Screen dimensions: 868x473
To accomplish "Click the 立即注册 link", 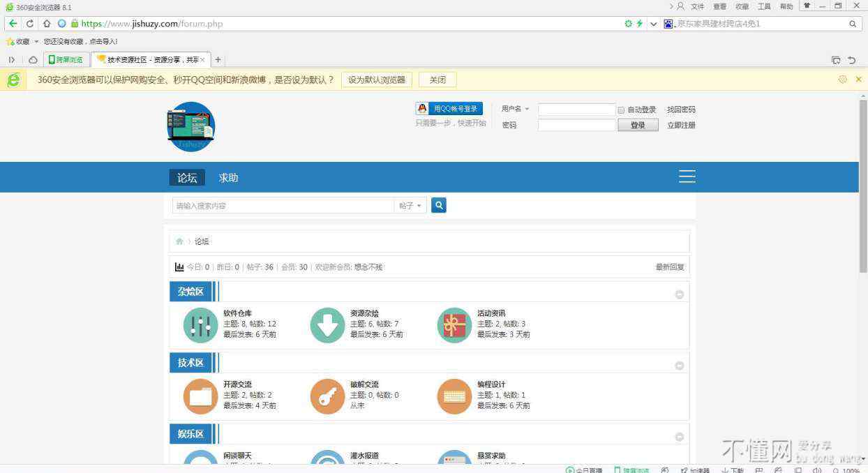I will point(681,126).
